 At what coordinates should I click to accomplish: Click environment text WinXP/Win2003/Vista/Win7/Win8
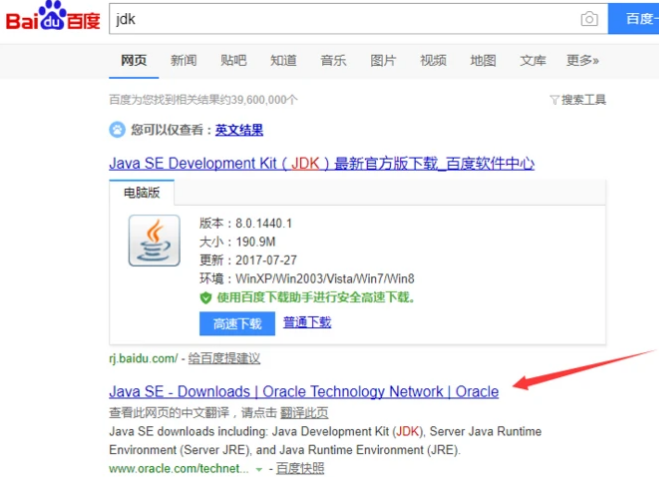coord(325,279)
